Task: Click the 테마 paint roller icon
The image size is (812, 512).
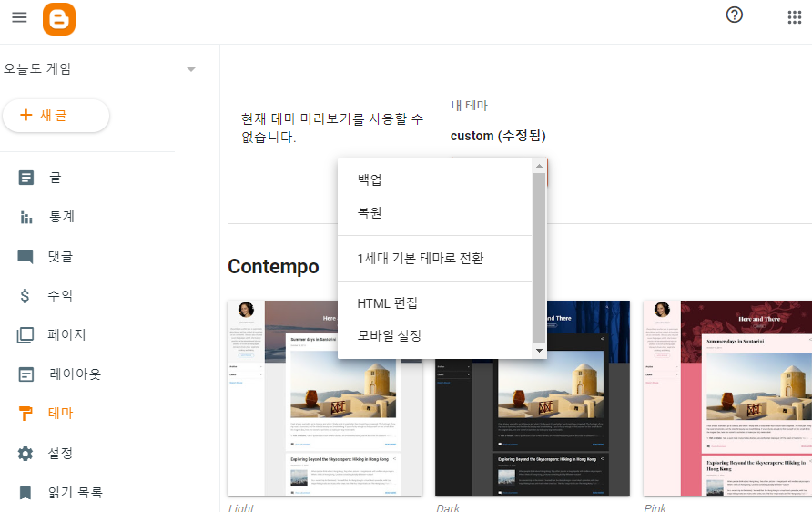Action: click(25, 414)
